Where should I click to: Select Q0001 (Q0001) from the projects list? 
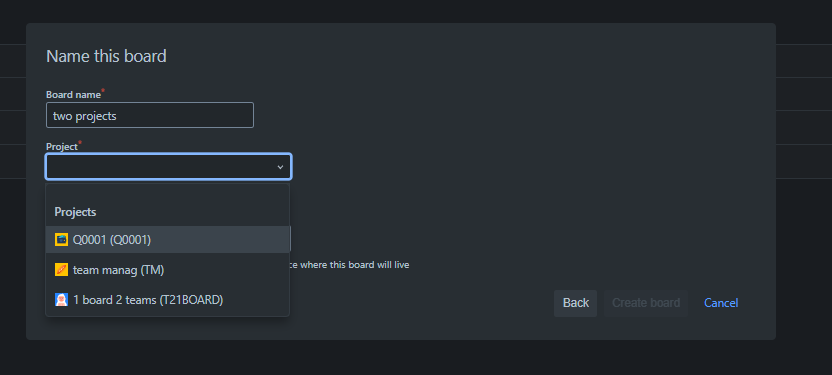pos(168,240)
